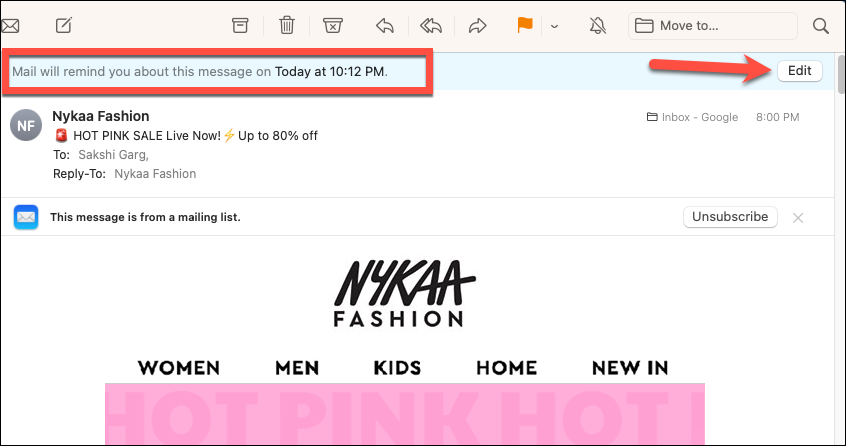Move message to Junk
Image resolution: width=846 pixels, height=446 pixels.
pos(333,25)
